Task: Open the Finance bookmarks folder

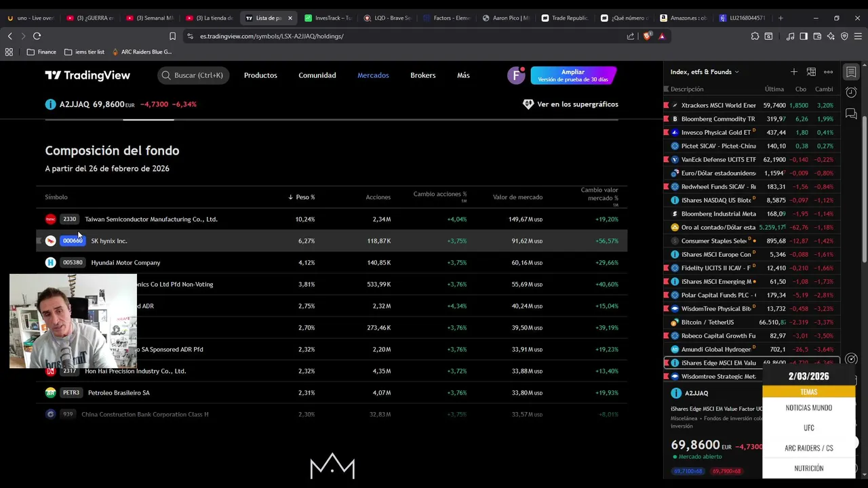Action: tap(41, 52)
